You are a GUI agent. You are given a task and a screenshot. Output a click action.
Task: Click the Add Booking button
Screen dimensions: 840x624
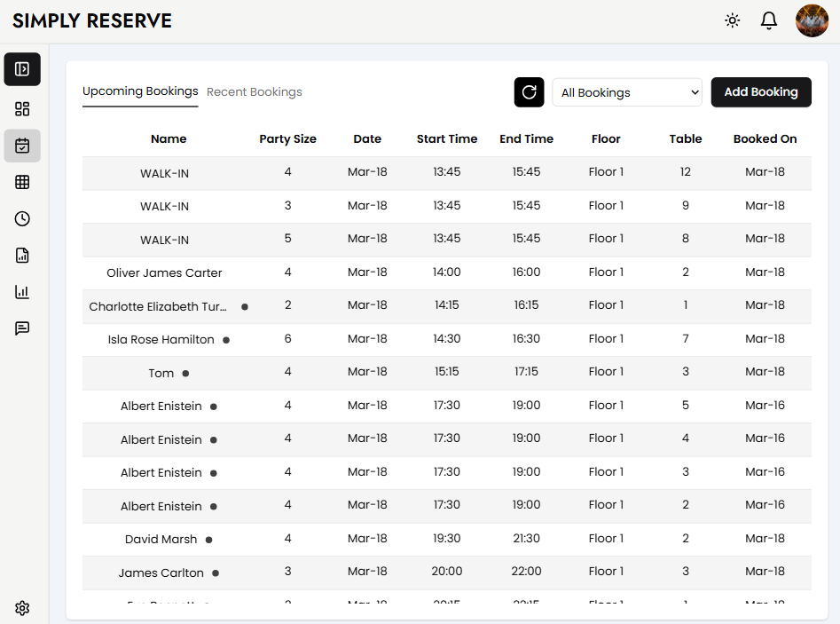point(761,92)
